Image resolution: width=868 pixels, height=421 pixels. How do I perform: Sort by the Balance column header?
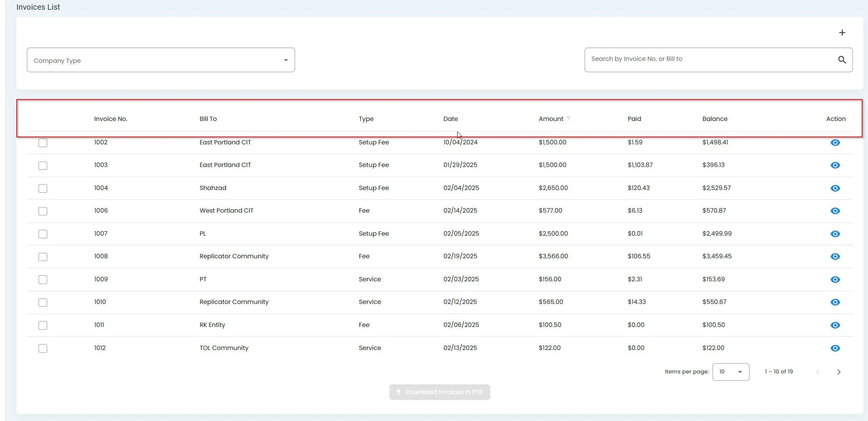714,119
